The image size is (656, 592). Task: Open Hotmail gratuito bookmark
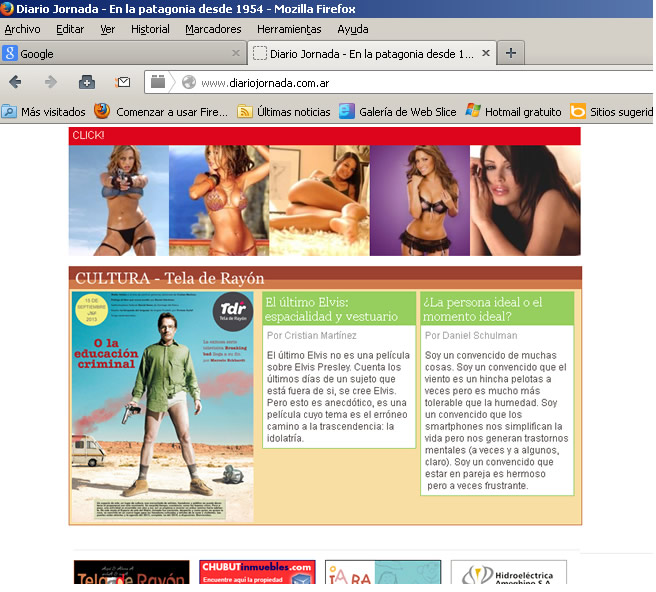513,112
